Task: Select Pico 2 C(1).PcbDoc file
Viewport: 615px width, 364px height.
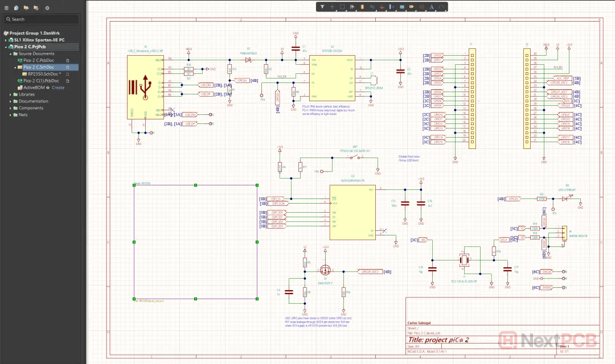Action: [x=42, y=81]
